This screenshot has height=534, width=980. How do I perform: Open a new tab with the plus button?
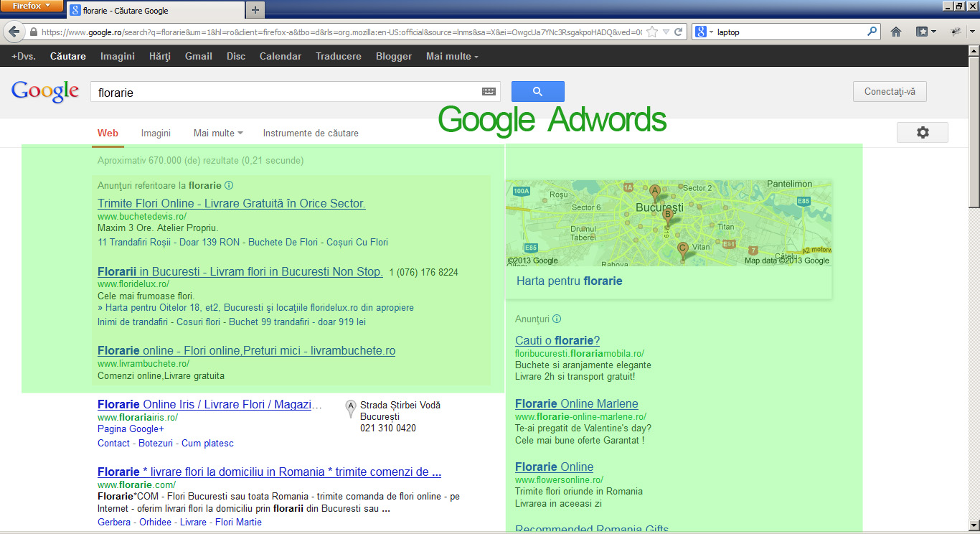coord(255,10)
